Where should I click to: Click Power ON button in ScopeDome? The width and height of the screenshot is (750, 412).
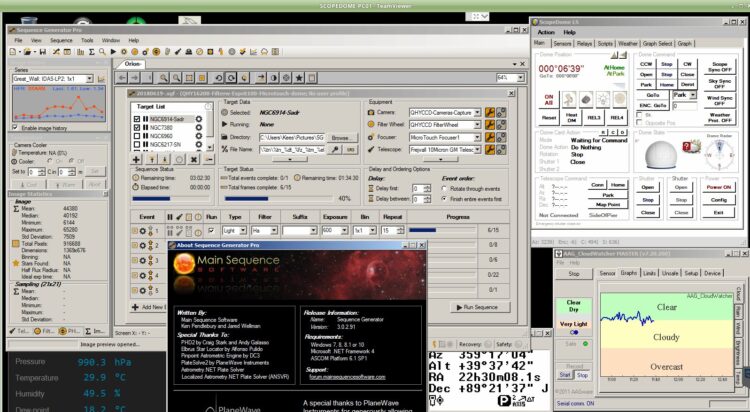[718, 188]
